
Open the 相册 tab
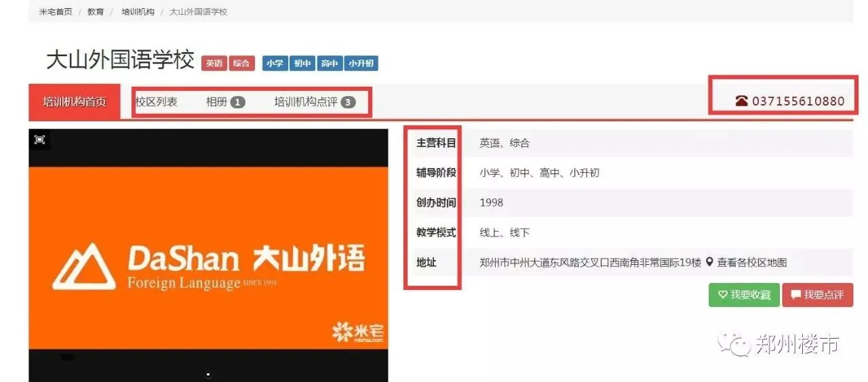coord(225,102)
